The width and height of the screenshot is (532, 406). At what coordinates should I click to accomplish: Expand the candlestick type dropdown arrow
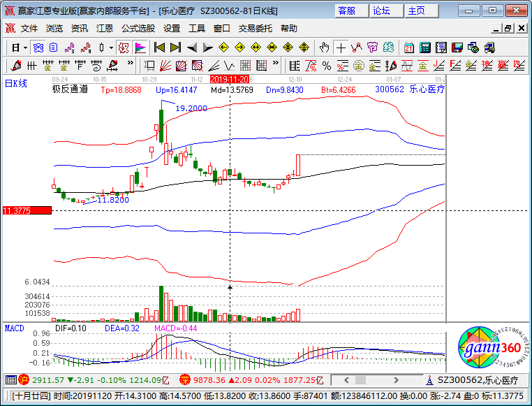(x=111, y=48)
